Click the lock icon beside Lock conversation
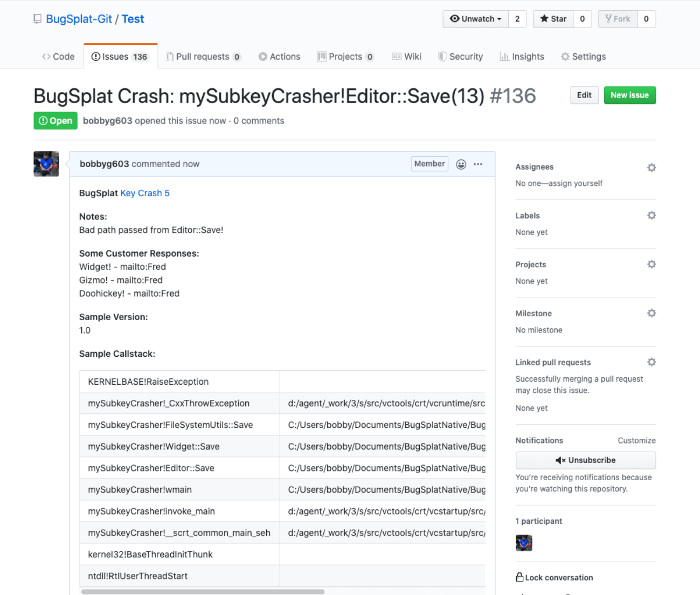This screenshot has height=595, width=700. point(519,577)
